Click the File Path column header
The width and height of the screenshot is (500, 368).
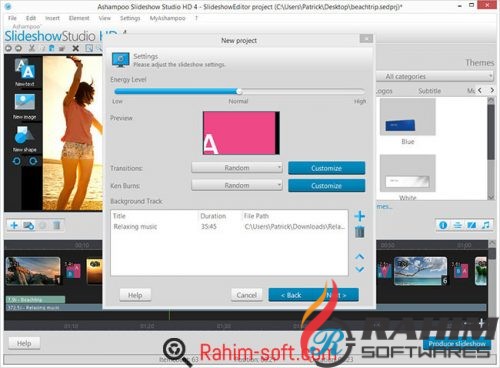256,216
